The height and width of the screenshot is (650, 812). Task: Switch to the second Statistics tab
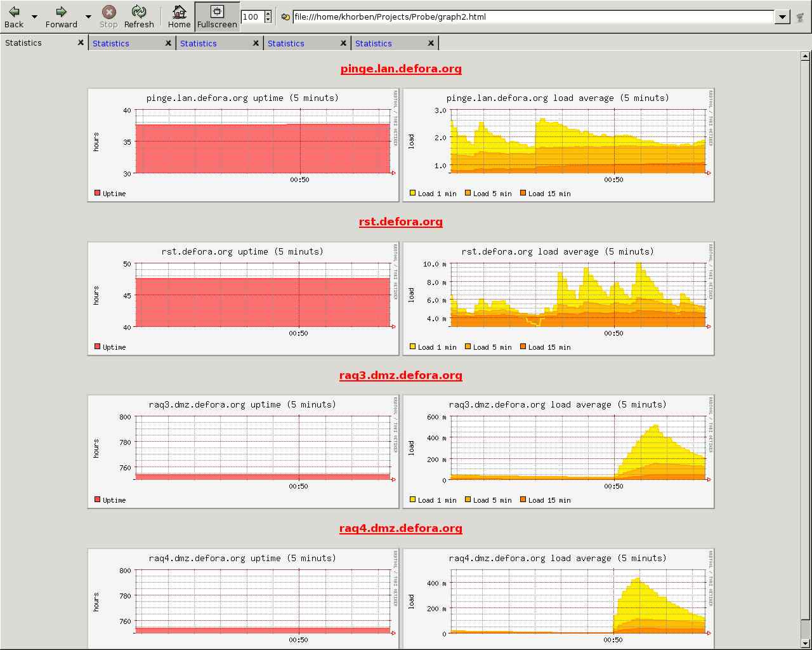coord(111,43)
